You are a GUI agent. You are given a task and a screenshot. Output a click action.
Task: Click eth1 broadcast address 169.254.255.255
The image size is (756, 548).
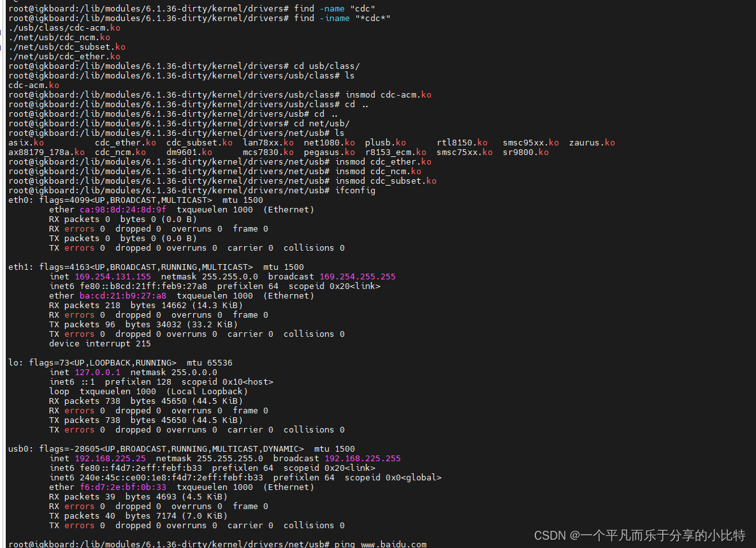pos(358,277)
